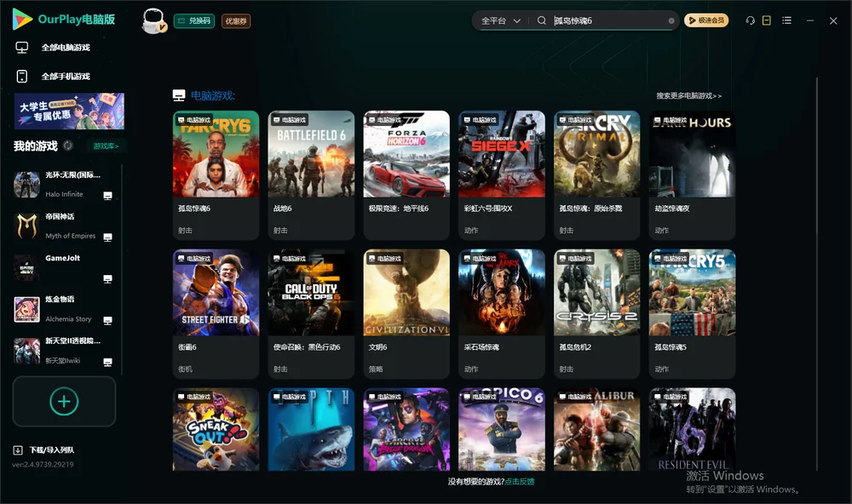The width and height of the screenshot is (852, 504).
Task: Click the monitor icon in GameJolt row
Action: point(107,279)
